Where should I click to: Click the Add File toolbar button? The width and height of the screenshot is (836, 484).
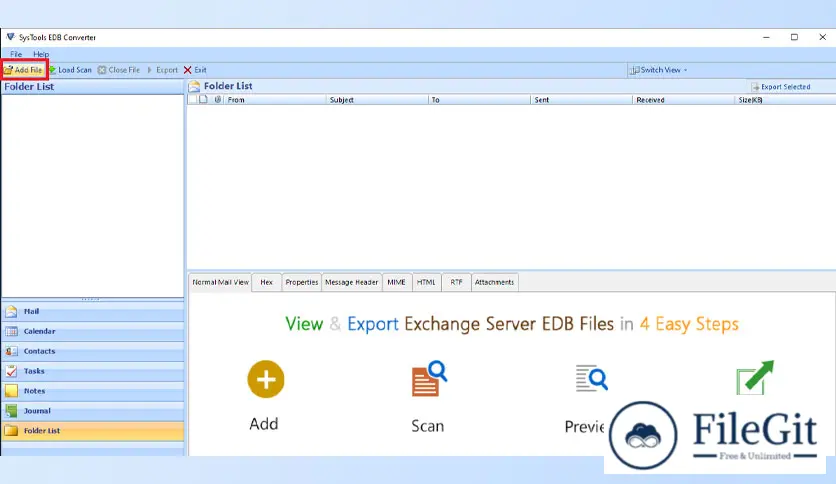pos(23,70)
